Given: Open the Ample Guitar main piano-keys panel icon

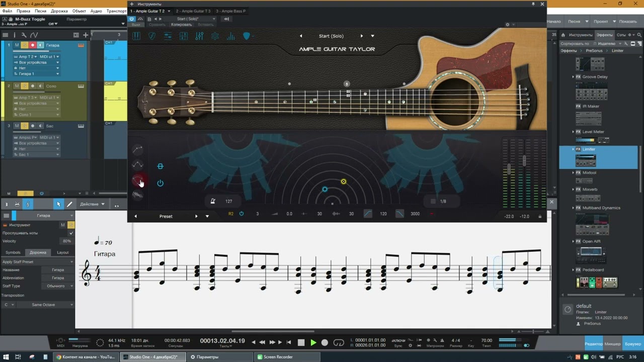Looking at the screenshot, I should 136,36.
